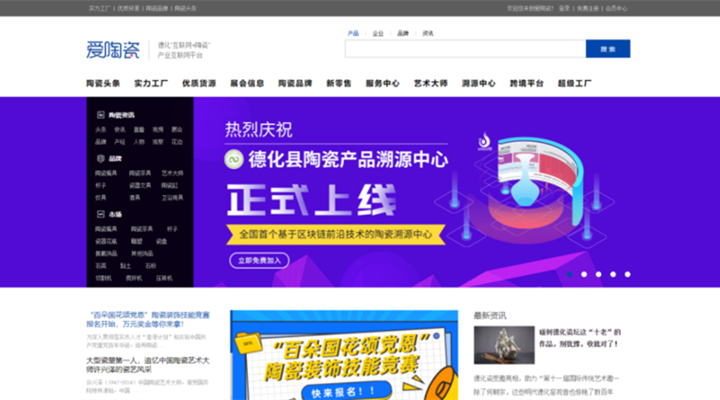720x400 pixels.
Task: Open the 会员中心 link at top right
Action: tap(617, 7)
